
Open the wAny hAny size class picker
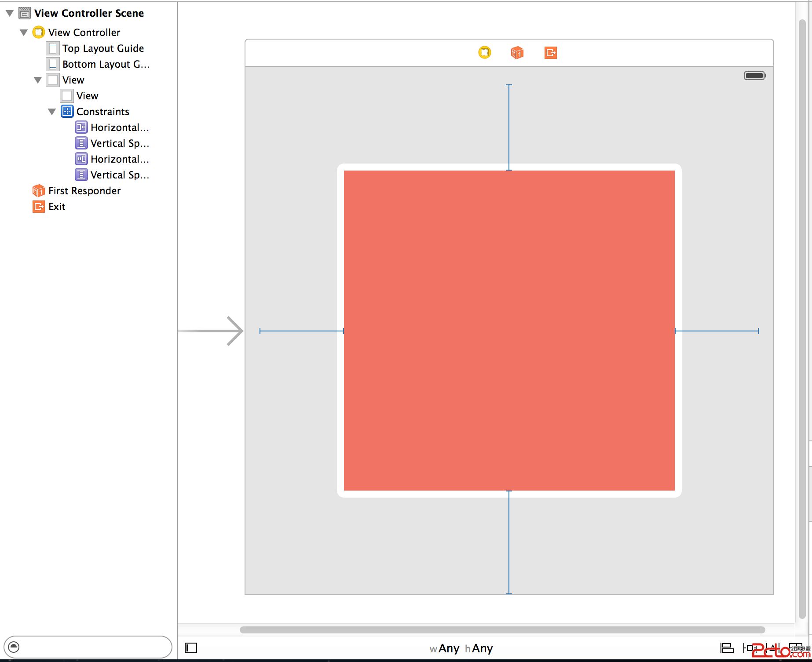(x=461, y=648)
